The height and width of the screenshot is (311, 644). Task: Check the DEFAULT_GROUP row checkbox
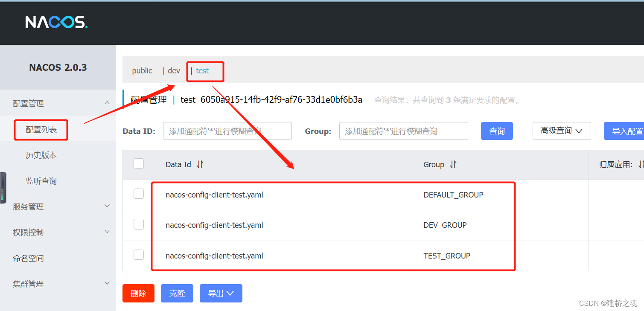(139, 194)
